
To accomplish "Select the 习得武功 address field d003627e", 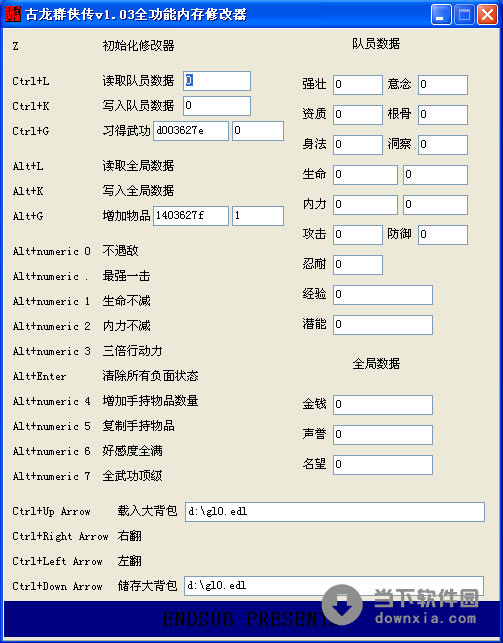I will pyautogui.click(x=191, y=131).
